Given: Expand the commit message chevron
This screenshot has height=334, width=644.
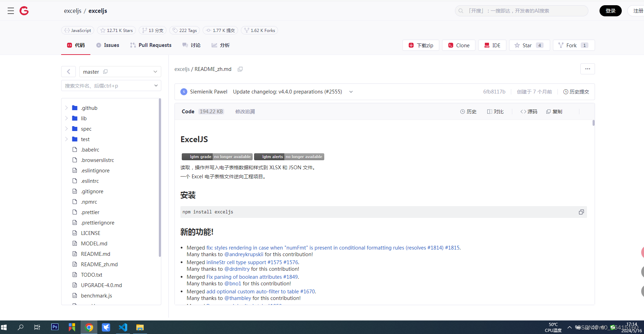Looking at the screenshot, I should coord(351,92).
